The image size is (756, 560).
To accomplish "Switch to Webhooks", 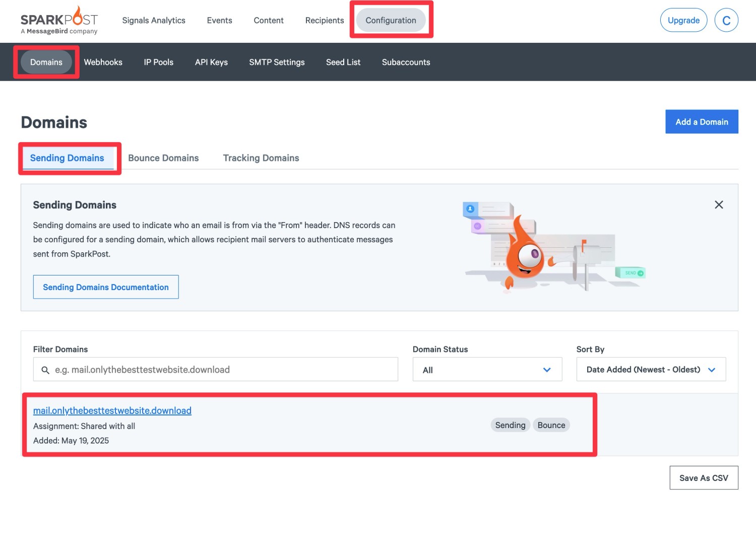I will coord(103,62).
